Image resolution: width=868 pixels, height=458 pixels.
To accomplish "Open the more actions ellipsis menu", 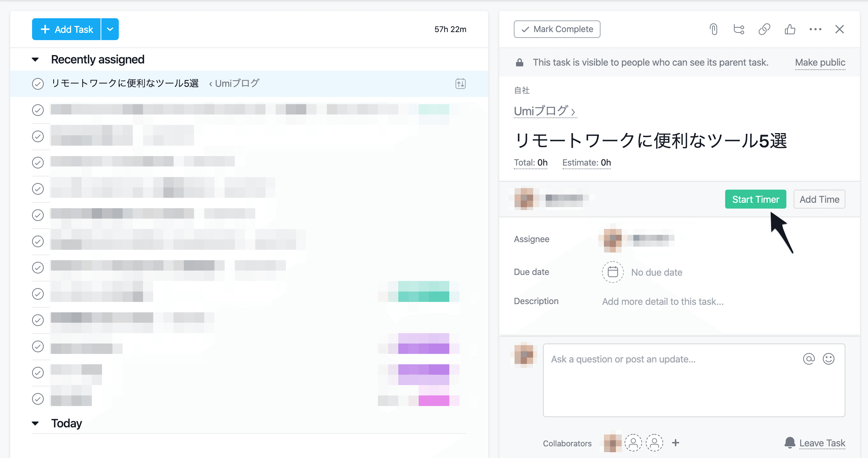I will [x=816, y=29].
